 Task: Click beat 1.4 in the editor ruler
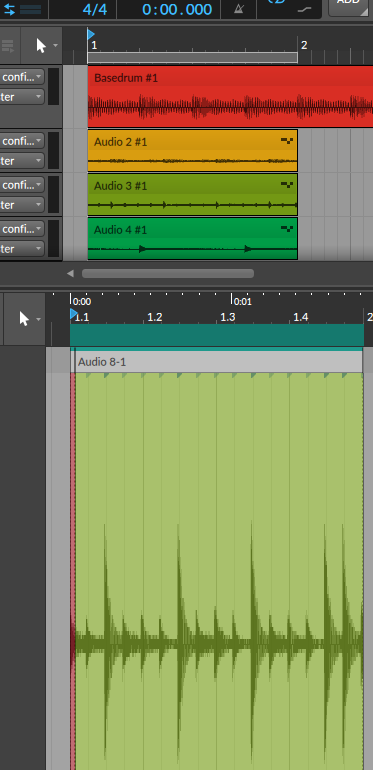pyautogui.click(x=300, y=317)
